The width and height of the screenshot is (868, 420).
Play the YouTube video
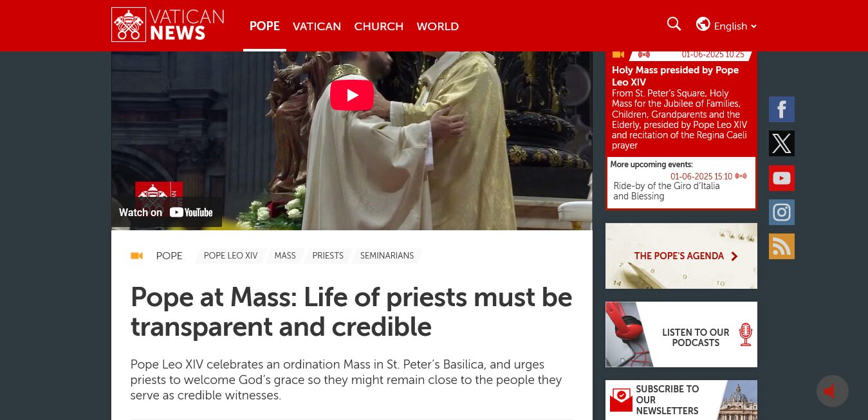pos(352,95)
